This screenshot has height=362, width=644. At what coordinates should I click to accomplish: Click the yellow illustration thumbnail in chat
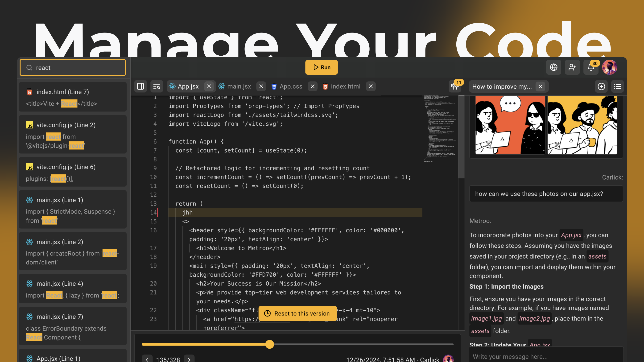pos(582,125)
